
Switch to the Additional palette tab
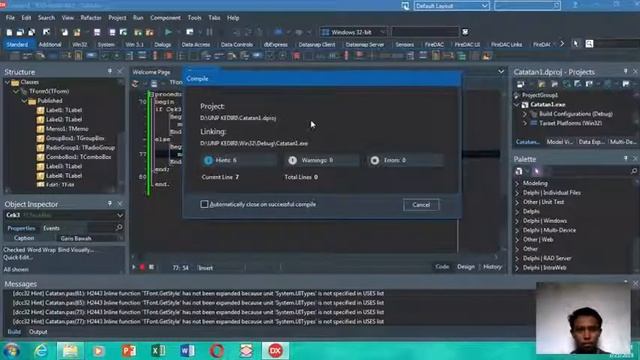50,44
